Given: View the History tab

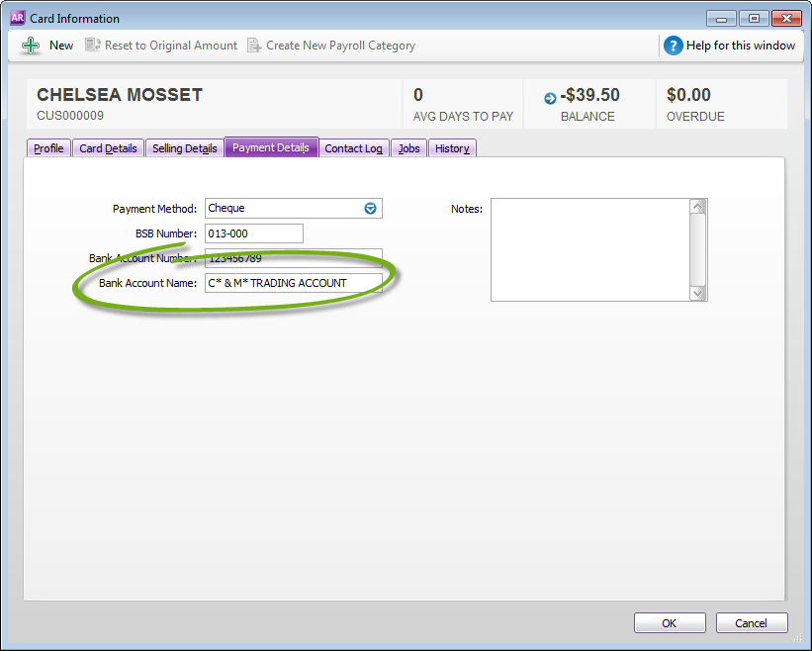Looking at the screenshot, I should pyautogui.click(x=452, y=148).
